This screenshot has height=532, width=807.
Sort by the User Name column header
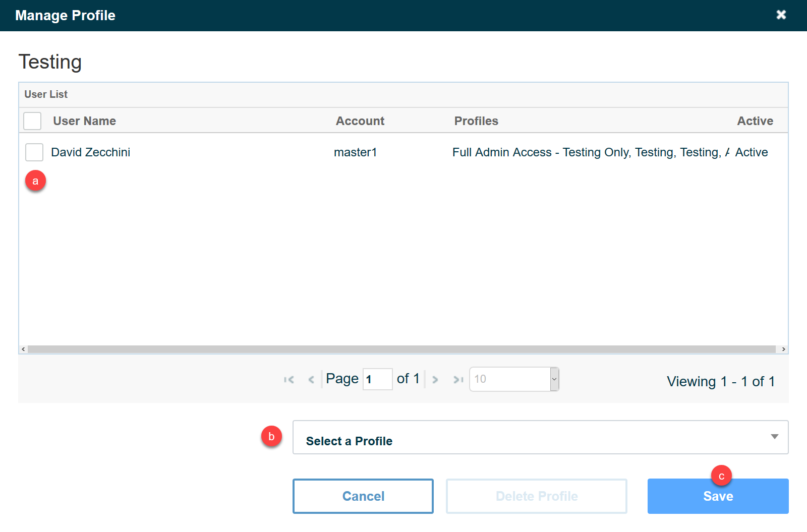pyautogui.click(x=84, y=121)
